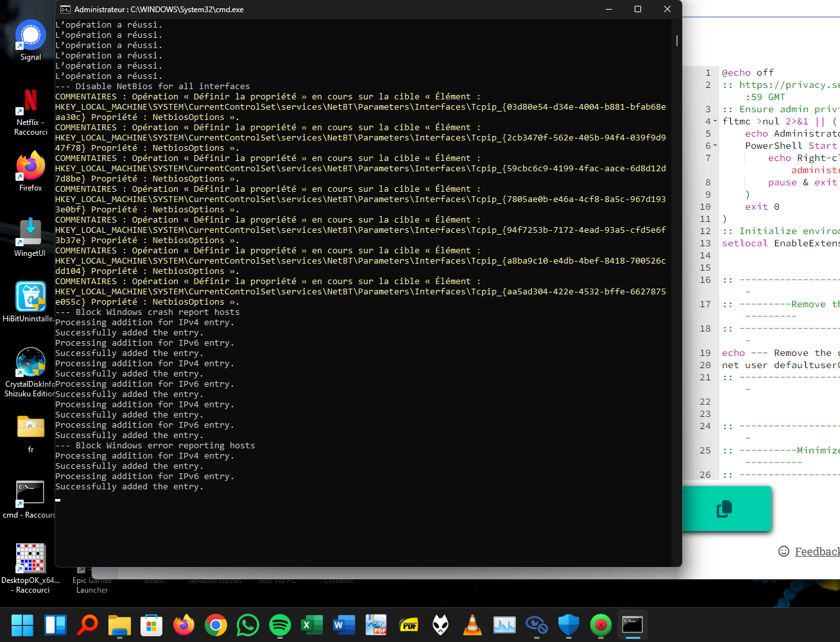This screenshot has height=642, width=840.
Task: Launch the Netflix desktop shortcut
Action: (x=31, y=112)
